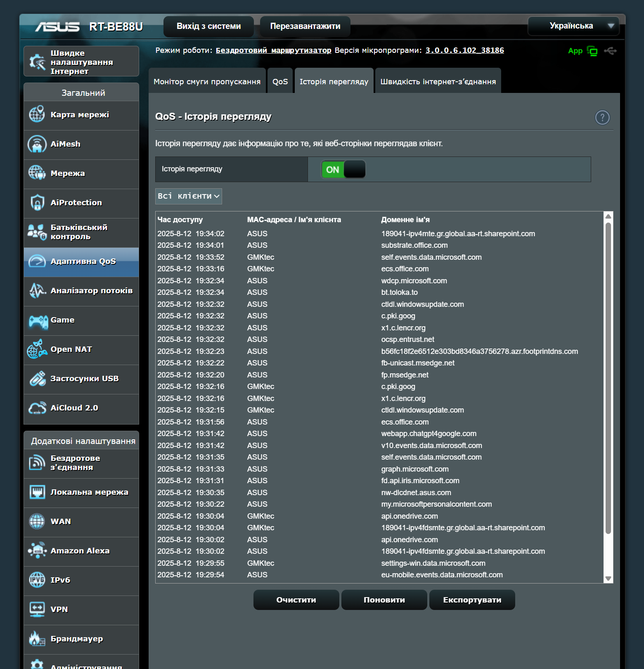Click the history list scrollbar thumb
The width and height of the screenshot is (644, 669).
click(x=608, y=378)
